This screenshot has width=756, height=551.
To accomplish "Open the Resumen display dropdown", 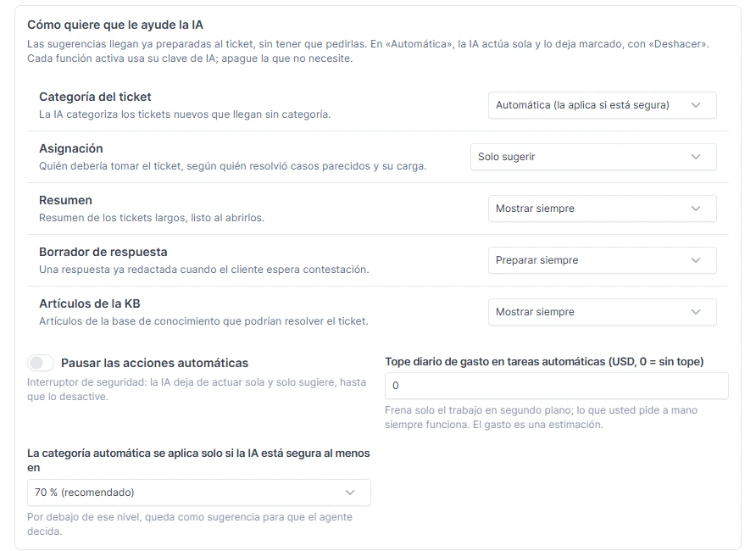I will [603, 209].
